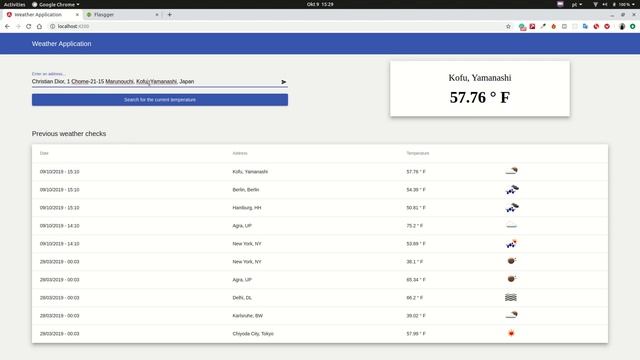Click the 54.39 °F temperature cell
640x360 pixels.
point(416,190)
